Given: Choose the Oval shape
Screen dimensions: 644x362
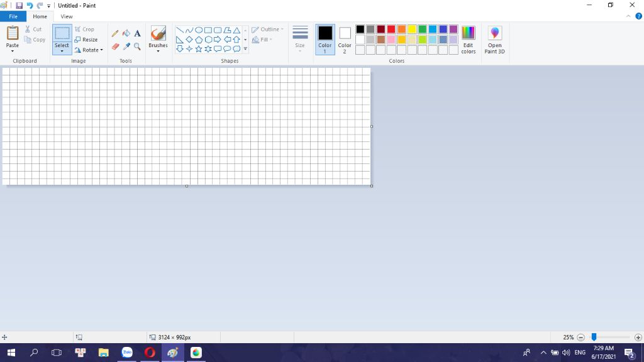Looking at the screenshot, I should coord(198,30).
